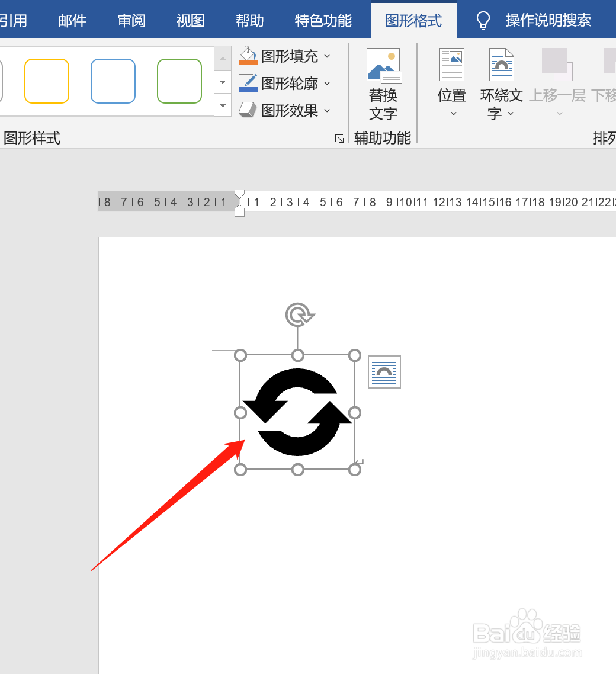The width and height of the screenshot is (616, 674).
Task: Switch to the 视图 tab
Action: click(x=190, y=20)
